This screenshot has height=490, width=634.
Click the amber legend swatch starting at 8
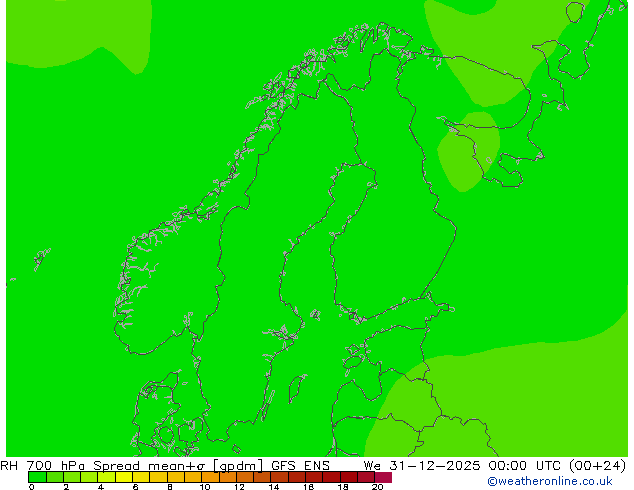click(x=175, y=477)
